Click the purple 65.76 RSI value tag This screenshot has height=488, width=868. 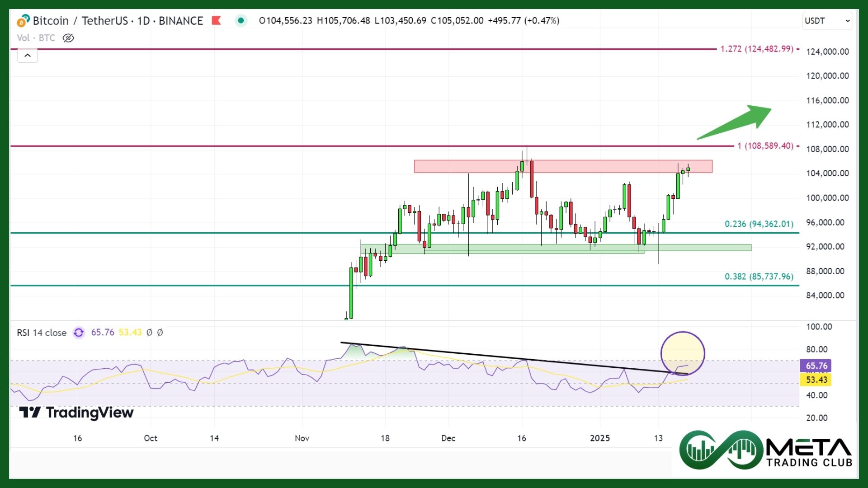(x=816, y=366)
